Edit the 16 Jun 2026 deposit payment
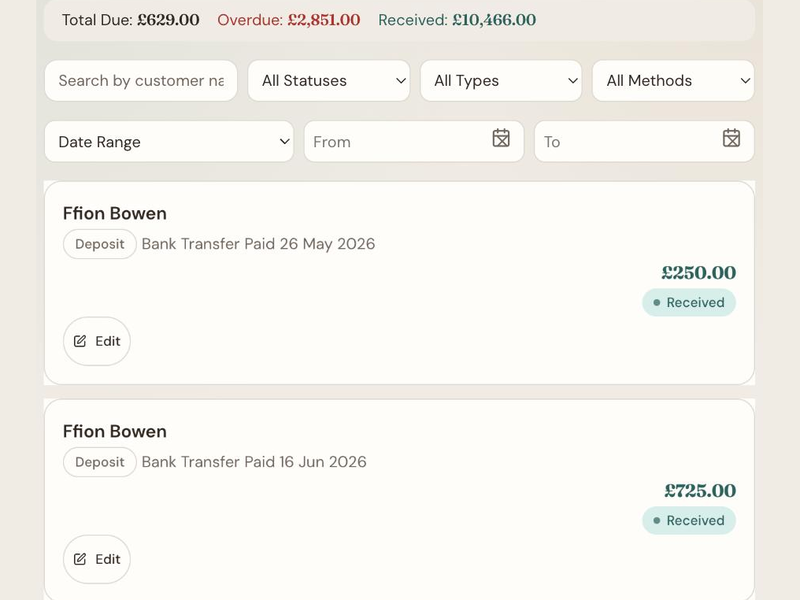800x600 pixels. click(x=97, y=559)
